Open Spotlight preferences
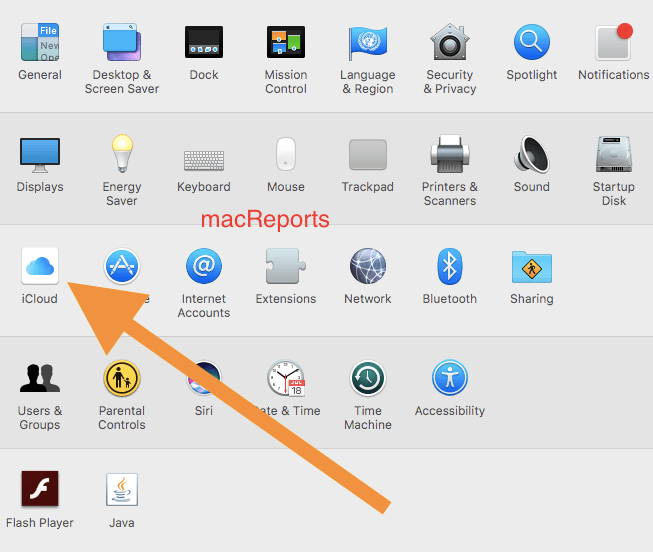 click(532, 42)
